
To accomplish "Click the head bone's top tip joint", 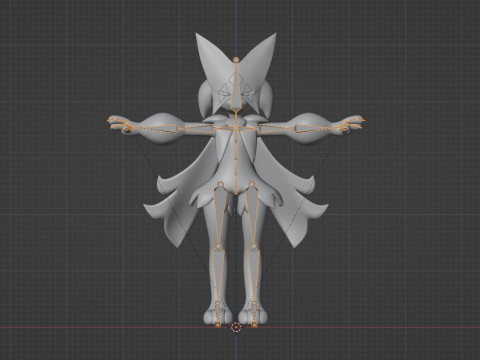I will [x=236, y=60].
